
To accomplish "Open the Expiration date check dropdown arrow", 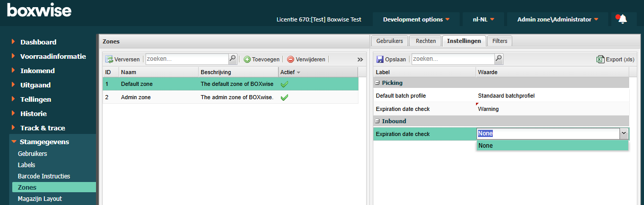I will (x=623, y=133).
